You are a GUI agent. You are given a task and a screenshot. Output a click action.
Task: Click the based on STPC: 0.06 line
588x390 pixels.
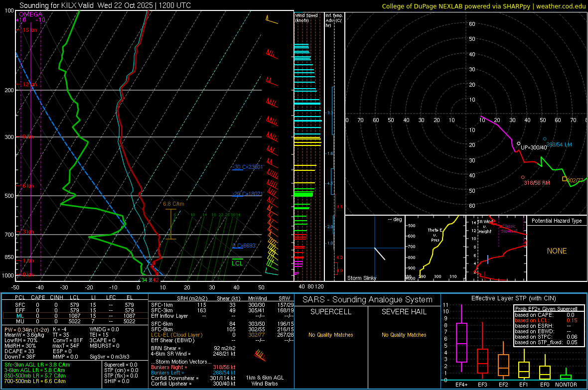click(546, 337)
